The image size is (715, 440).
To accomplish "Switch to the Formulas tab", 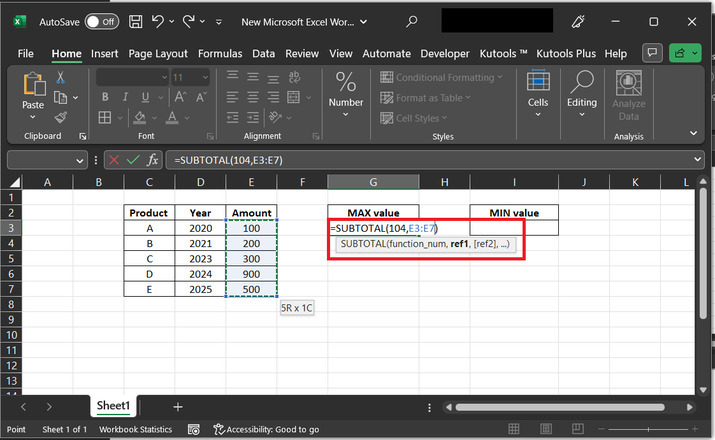I will click(219, 53).
